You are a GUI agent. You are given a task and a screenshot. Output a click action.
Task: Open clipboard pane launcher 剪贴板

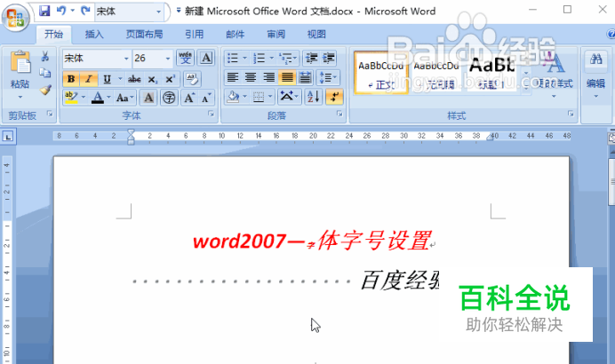point(50,114)
